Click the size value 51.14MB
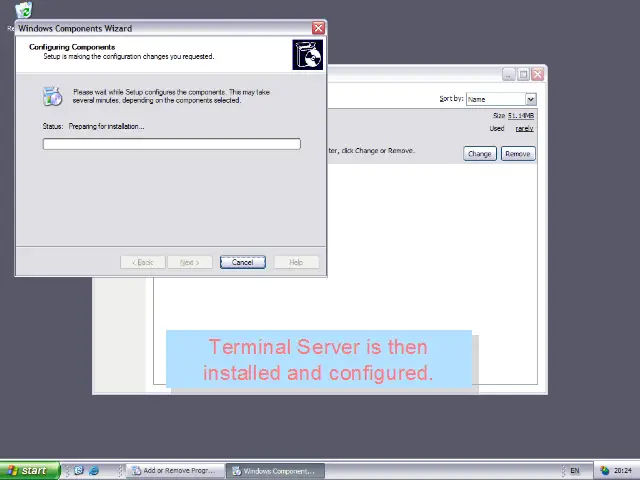 coord(521,116)
